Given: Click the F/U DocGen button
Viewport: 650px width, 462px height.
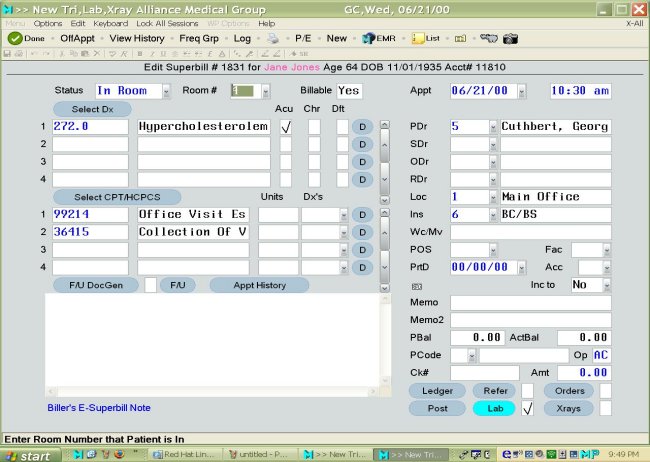Looking at the screenshot, I should (x=96, y=285).
